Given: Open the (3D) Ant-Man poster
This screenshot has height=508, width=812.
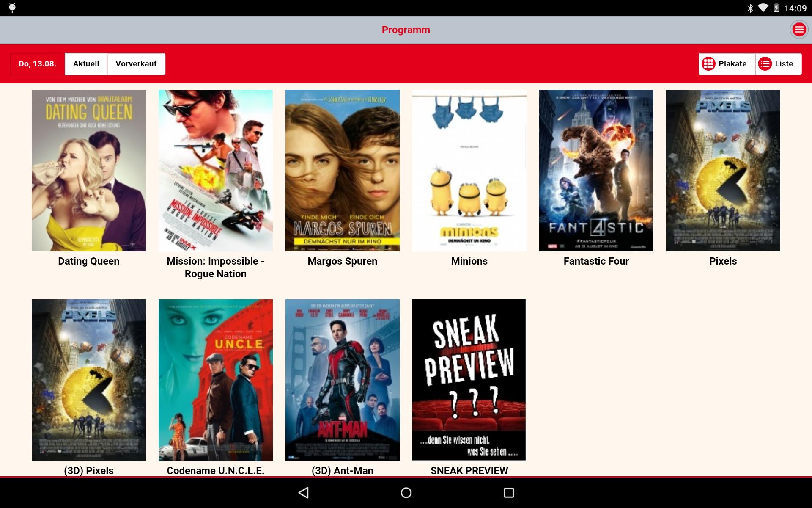Looking at the screenshot, I should [343, 380].
